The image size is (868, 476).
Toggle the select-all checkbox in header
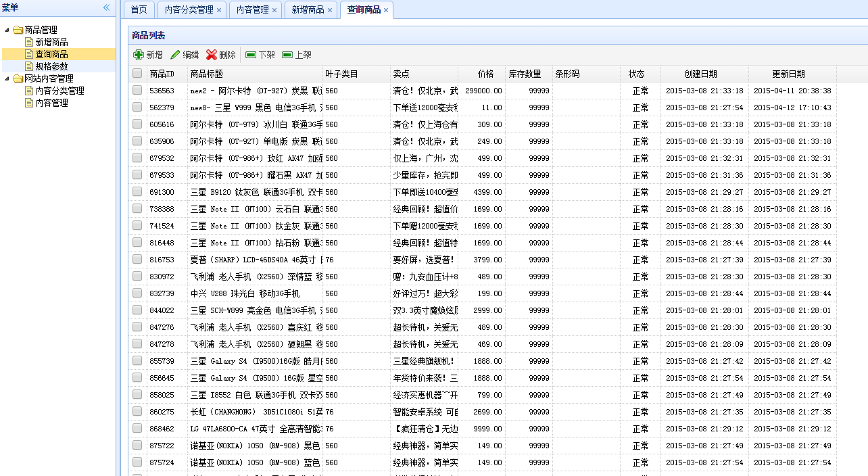pyautogui.click(x=137, y=74)
